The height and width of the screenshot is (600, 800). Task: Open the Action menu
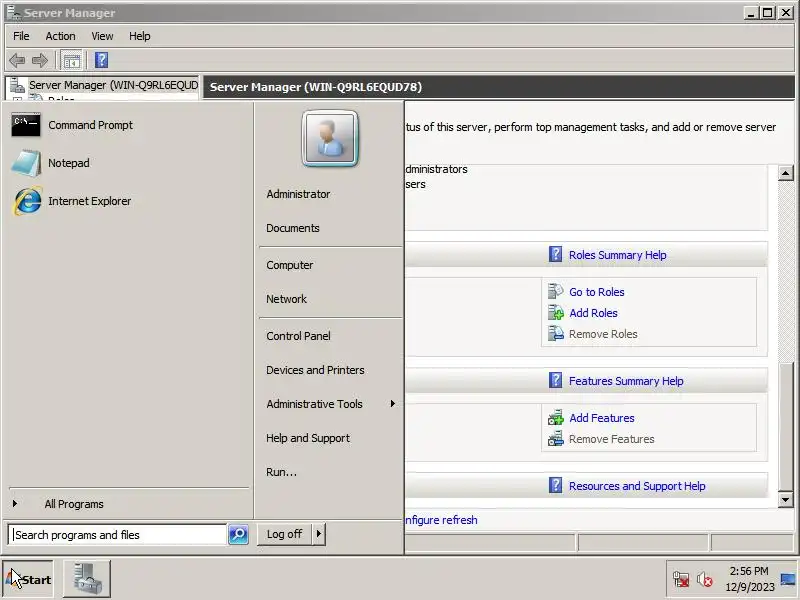(x=60, y=36)
